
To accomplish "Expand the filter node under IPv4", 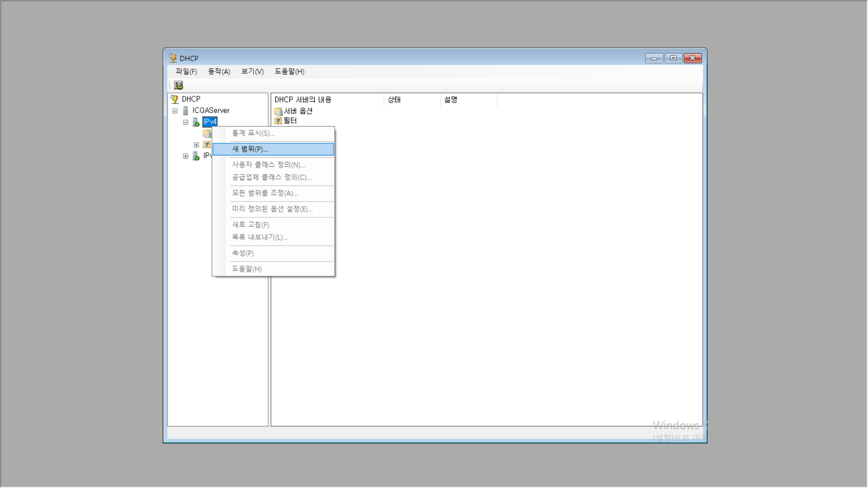I will click(196, 145).
